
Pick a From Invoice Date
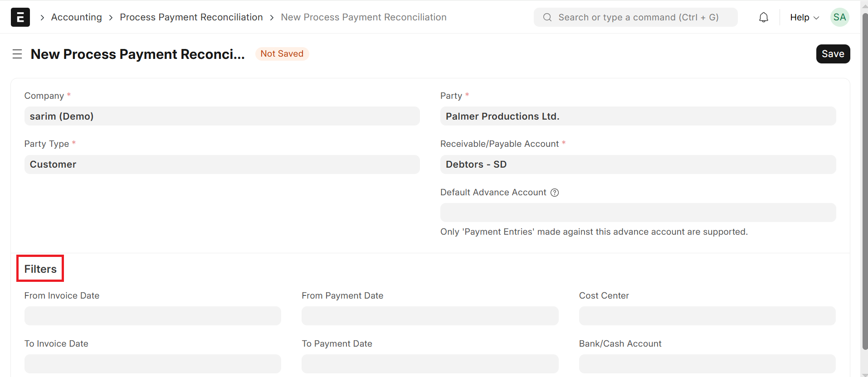(152, 316)
